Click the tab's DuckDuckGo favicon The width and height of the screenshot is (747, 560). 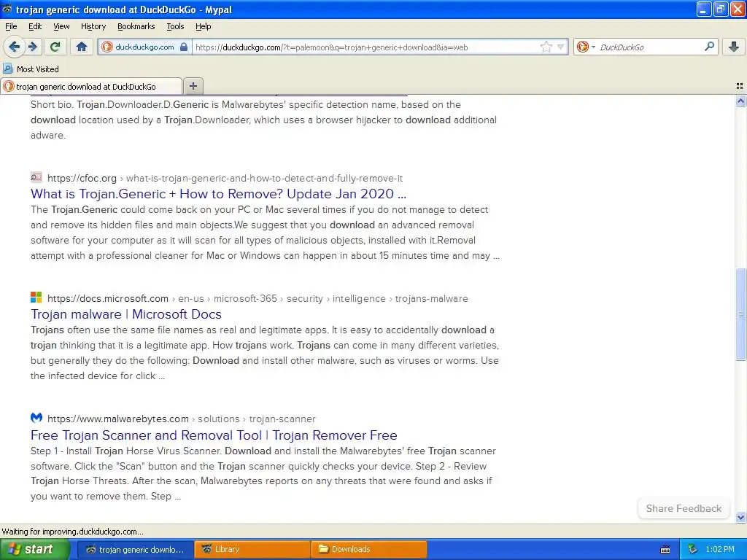point(9,86)
